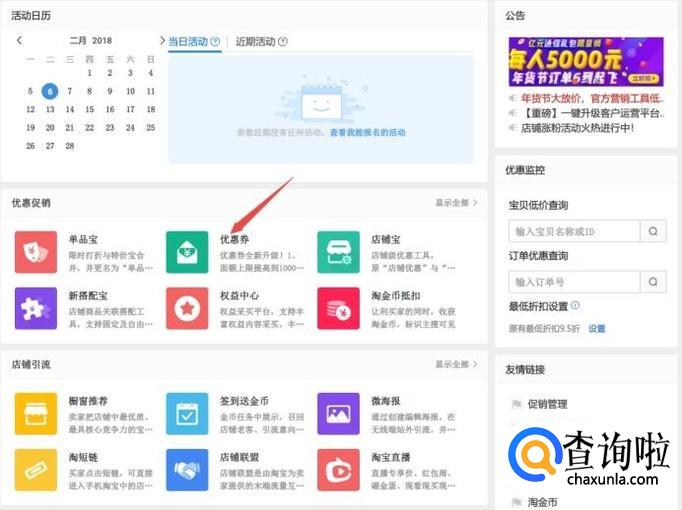
Task: Click the help icon next to 当日活动
Action: (215, 42)
